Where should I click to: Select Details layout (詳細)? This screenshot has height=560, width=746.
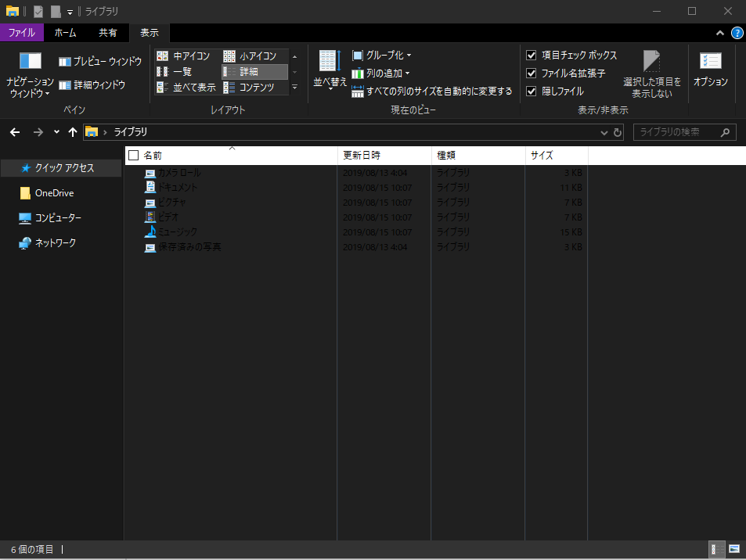point(254,72)
